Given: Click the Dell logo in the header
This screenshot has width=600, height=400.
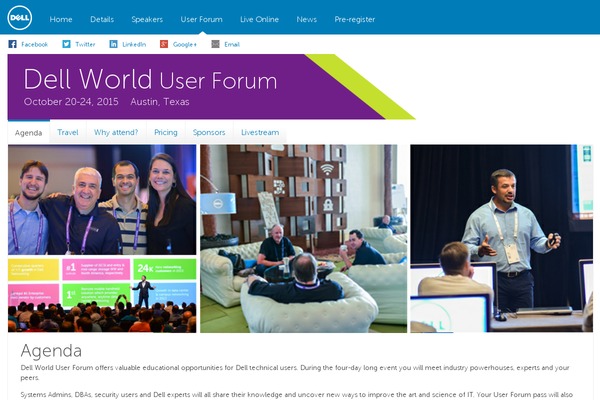Looking at the screenshot, I should pyautogui.click(x=19, y=18).
